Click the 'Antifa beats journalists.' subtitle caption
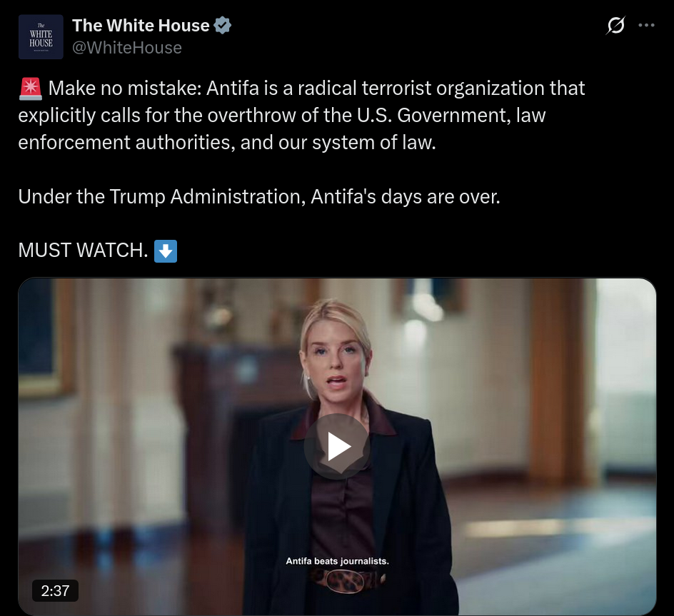 pyautogui.click(x=337, y=561)
